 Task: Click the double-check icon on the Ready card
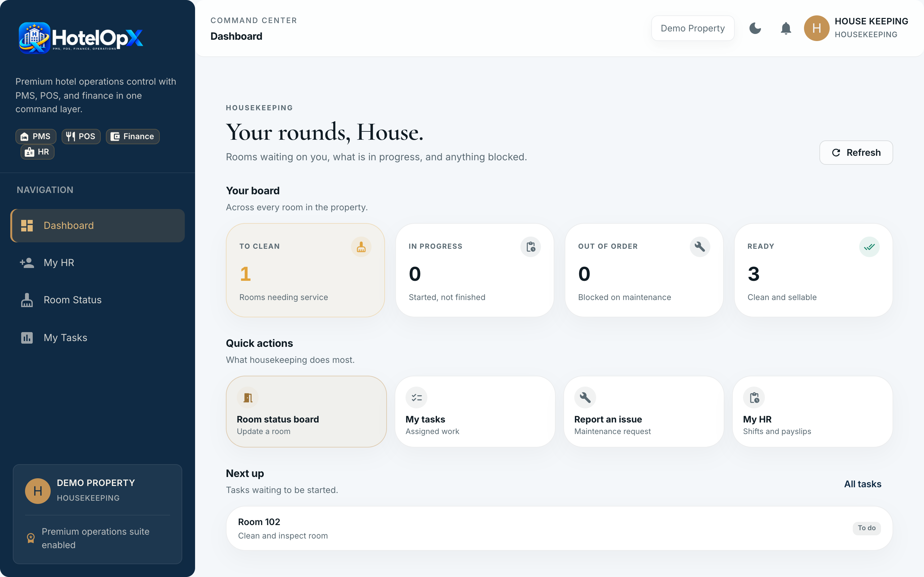coord(869,247)
